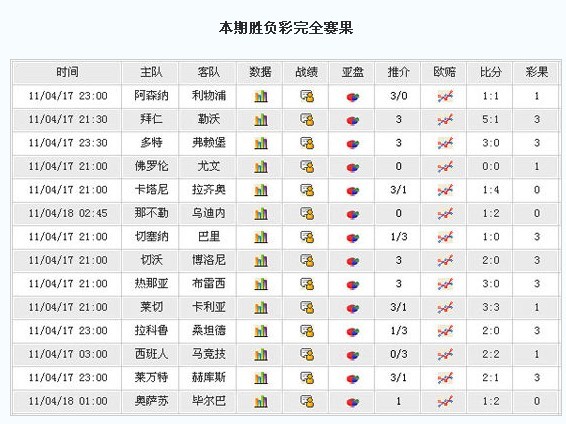Image resolution: width=566 pixels, height=424 pixels.
Task: Click the 比分 column header
Action: pos(491,72)
